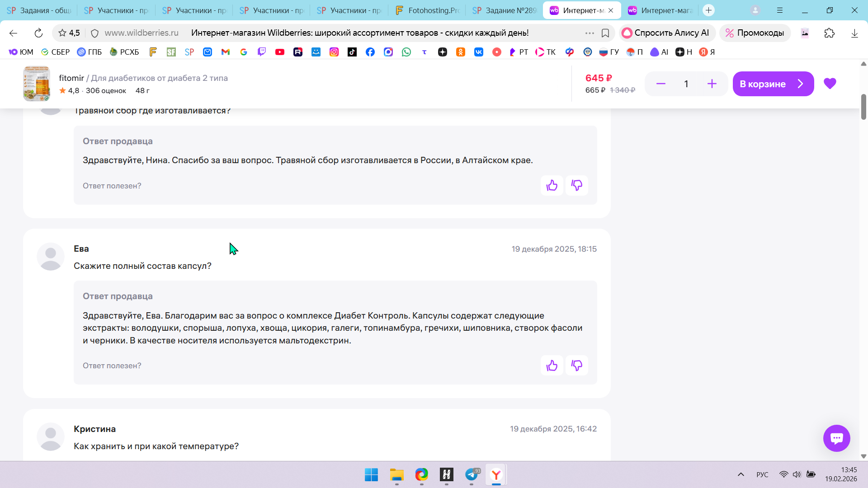Screen dimensions: 868x488
Task: Dislike the Алтайский край seller answer
Action: [576, 186]
